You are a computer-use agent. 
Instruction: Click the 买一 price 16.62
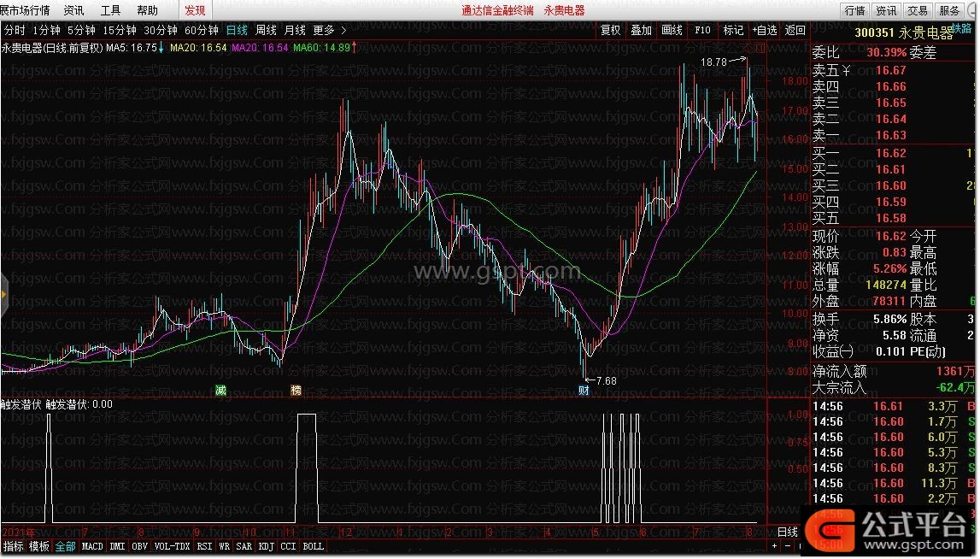click(890, 153)
